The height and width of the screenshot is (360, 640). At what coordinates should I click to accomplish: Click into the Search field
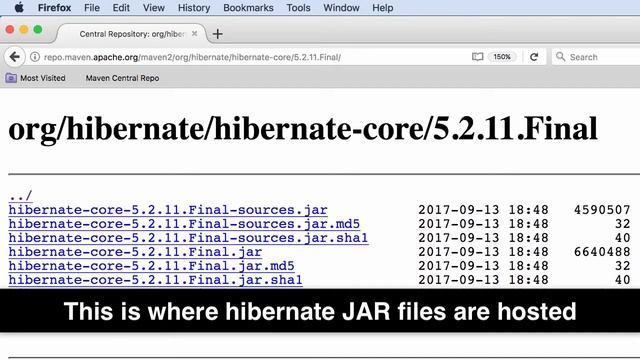pyautogui.click(x=596, y=57)
